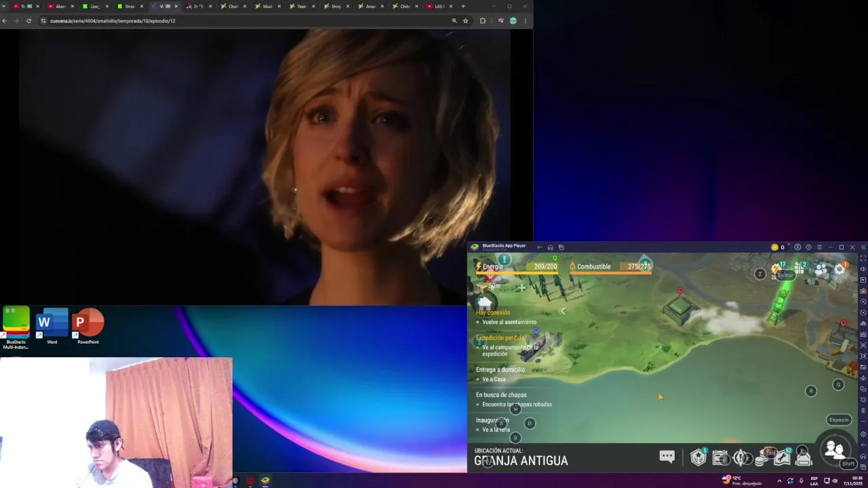Show hidden system tray icons chevron
The width and height of the screenshot is (868, 488).
pyautogui.click(x=779, y=481)
